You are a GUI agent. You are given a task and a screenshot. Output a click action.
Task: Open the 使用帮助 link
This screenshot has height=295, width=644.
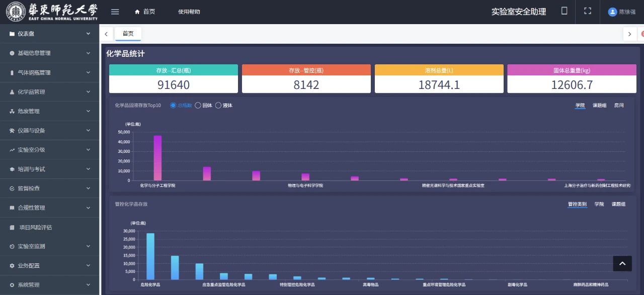click(189, 12)
